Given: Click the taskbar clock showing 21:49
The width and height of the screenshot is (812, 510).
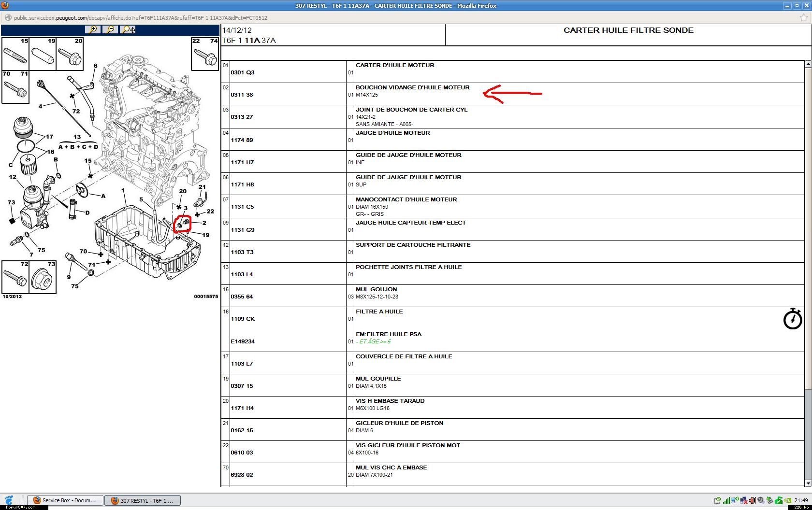Looking at the screenshot, I should pyautogui.click(x=801, y=500).
